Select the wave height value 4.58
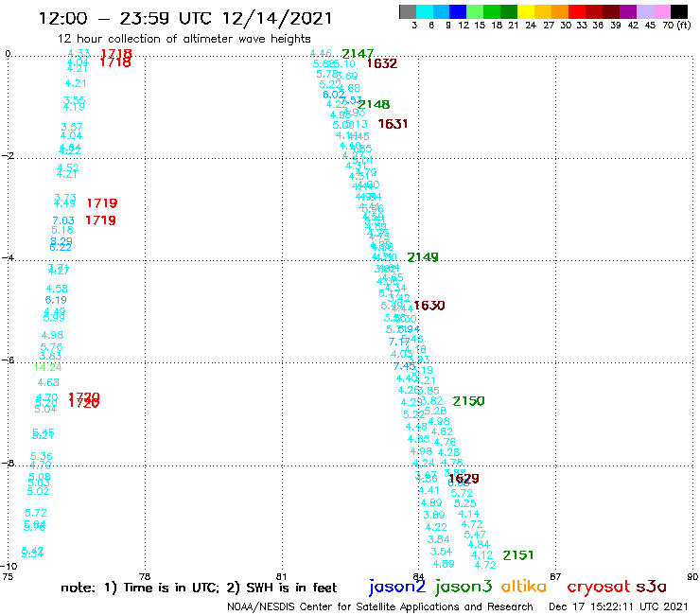Screen dimensions: 700x615 [57, 289]
